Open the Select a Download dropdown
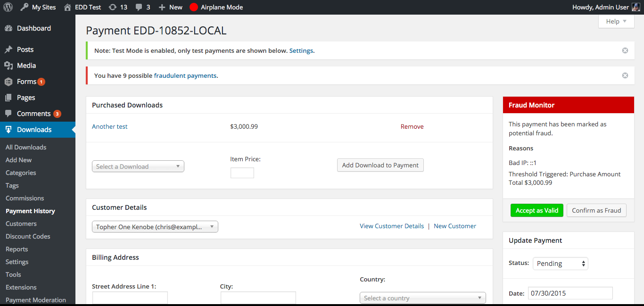The width and height of the screenshot is (644, 306). coord(138,166)
